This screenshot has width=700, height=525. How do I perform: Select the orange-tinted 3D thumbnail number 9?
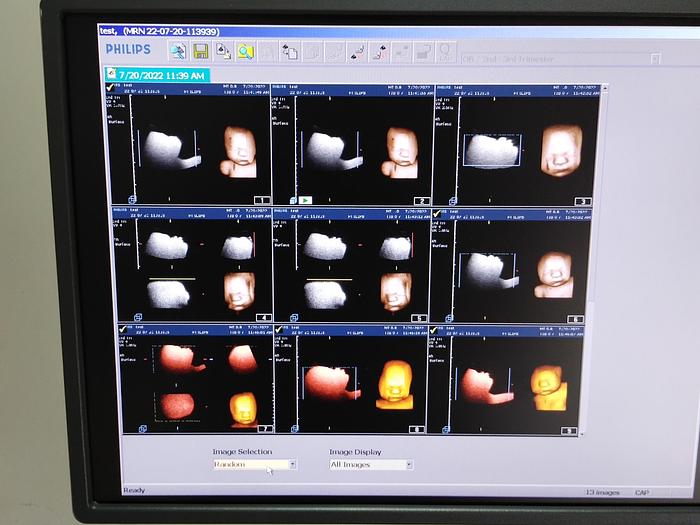[x=511, y=382]
